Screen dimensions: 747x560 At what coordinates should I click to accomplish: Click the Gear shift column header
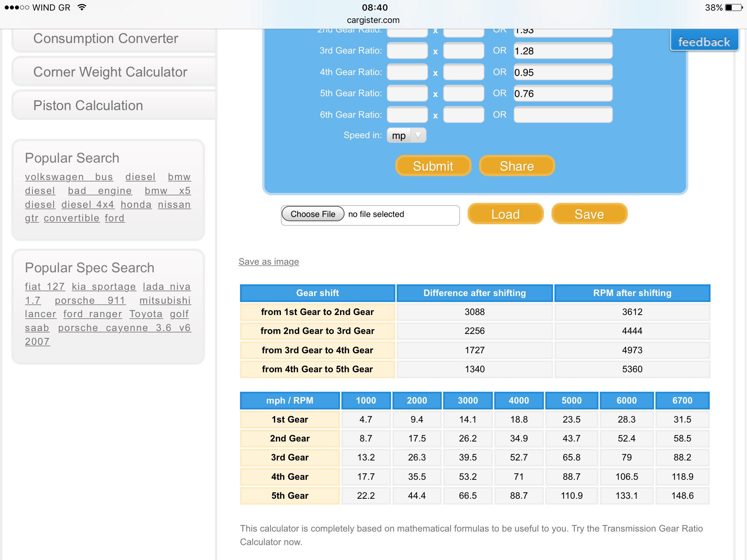click(317, 293)
